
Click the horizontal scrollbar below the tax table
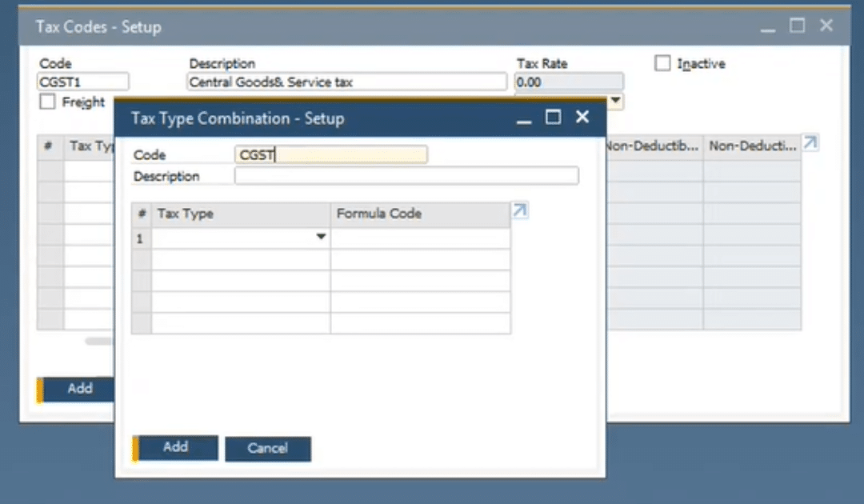coord(96,341)
